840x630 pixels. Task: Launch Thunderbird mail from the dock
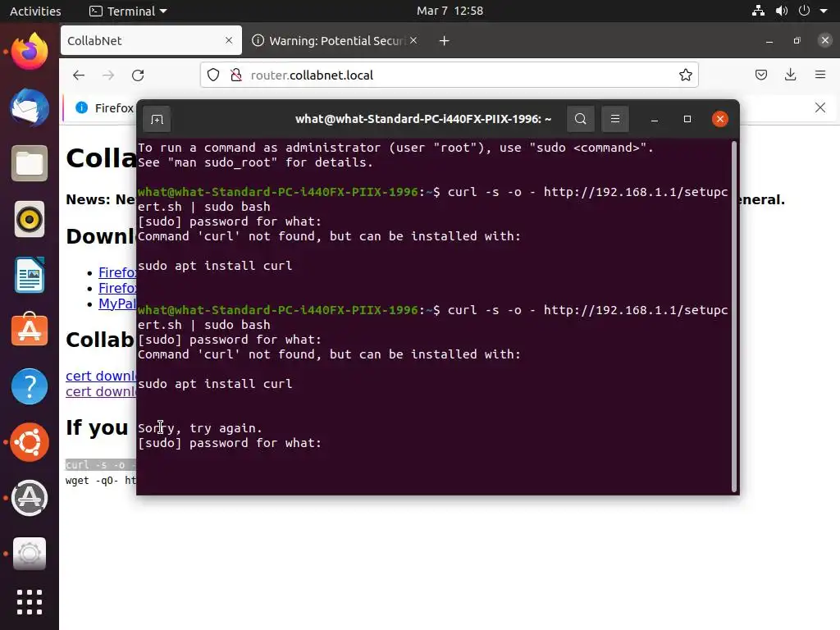(30, 107)
